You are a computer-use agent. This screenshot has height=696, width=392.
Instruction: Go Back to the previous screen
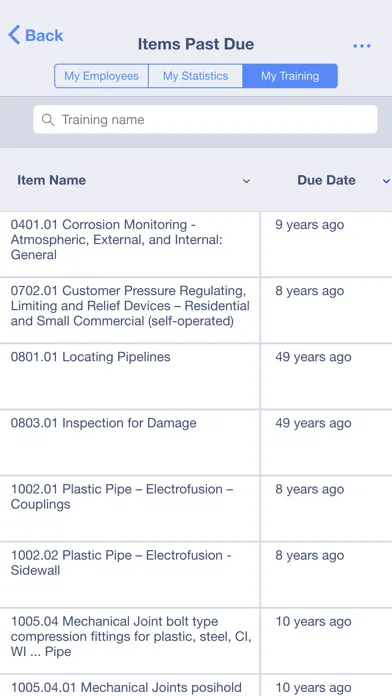tap(36, 35)
